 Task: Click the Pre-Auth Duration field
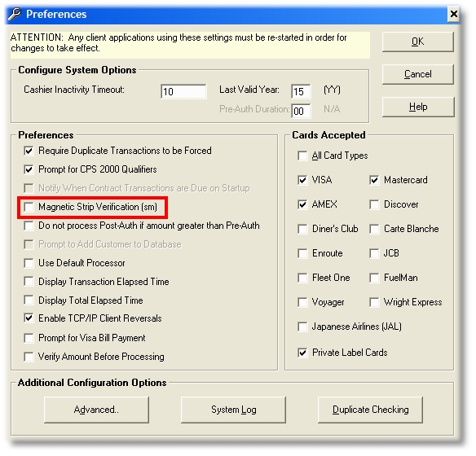[x=301, y=111]
